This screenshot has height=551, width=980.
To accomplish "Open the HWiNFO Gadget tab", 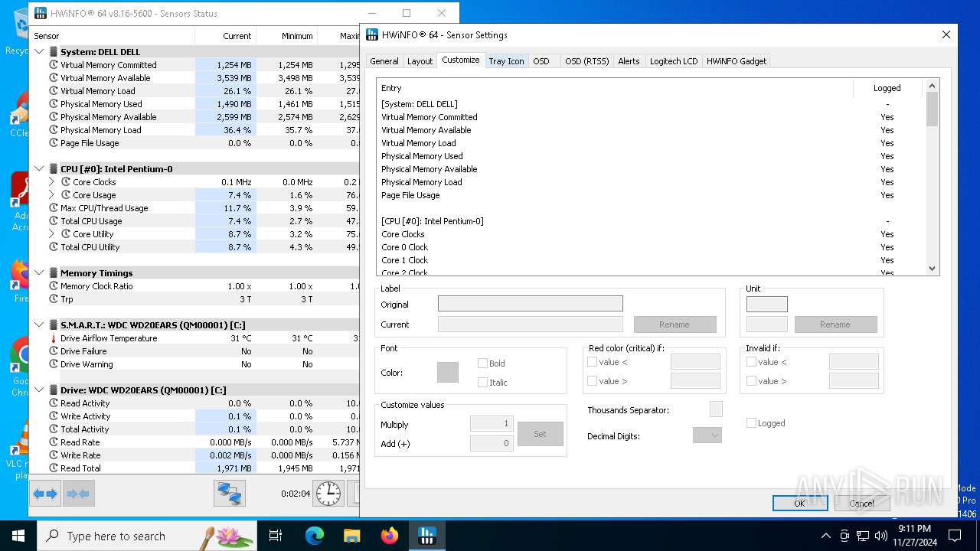I will click(x=737, y=61).
